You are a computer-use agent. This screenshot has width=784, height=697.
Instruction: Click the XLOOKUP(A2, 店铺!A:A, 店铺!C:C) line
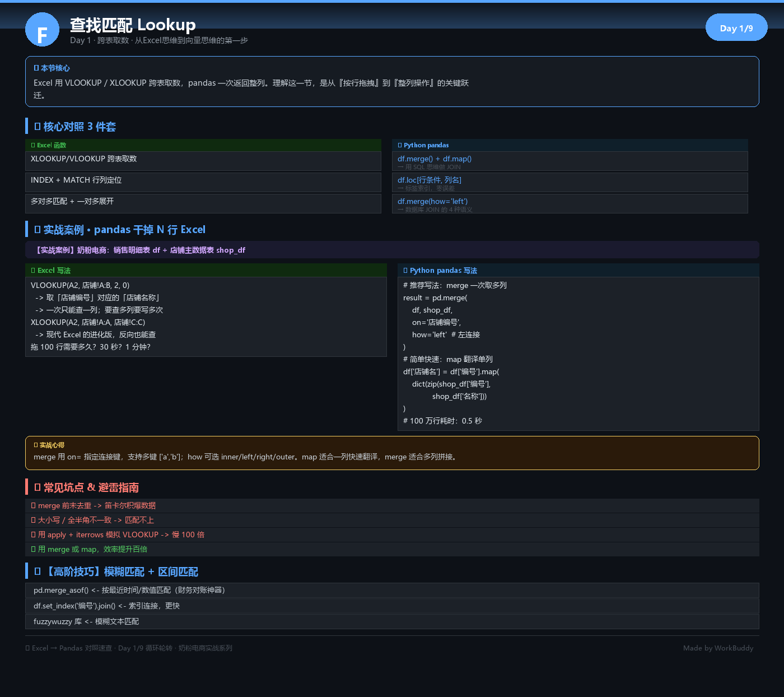tap(88, 322)
